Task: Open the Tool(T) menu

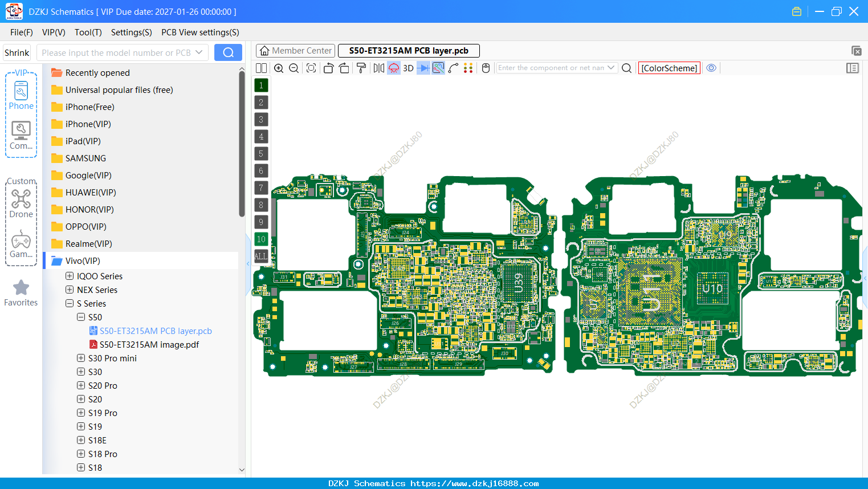Action: (x=88, y=32)
